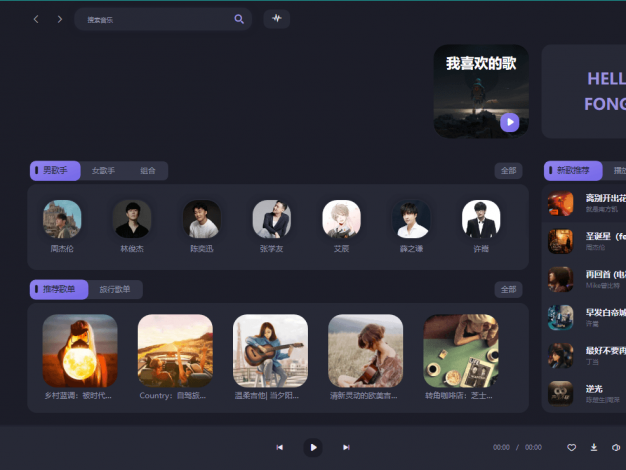Open the volume speaker control
The image size is (626, 470).
click(x=616, y=447)
